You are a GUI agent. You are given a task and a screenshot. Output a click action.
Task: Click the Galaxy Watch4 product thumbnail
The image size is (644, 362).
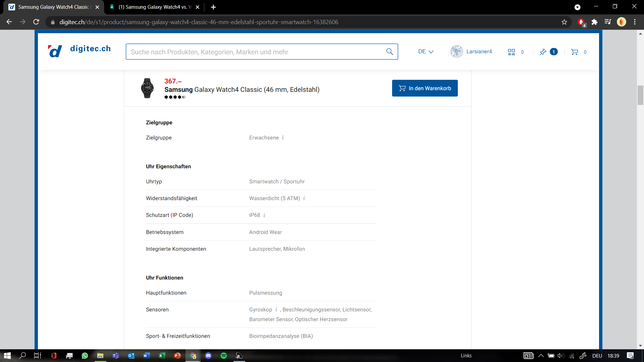coord(147,88)
